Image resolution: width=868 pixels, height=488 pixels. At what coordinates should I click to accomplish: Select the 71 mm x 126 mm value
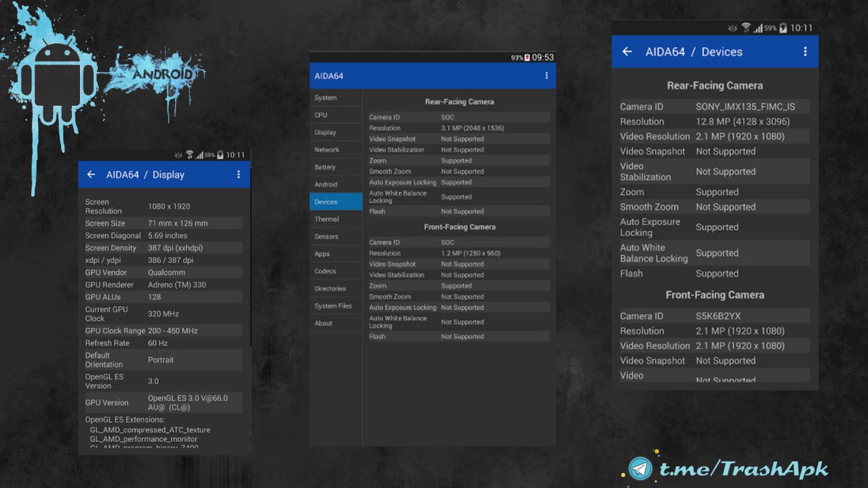[178, 223]
